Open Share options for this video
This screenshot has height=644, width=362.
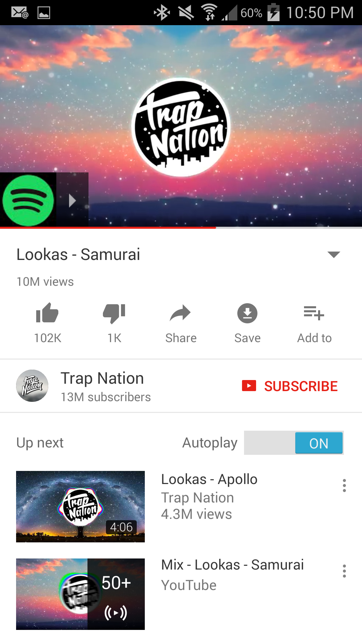tap(180, 314)
